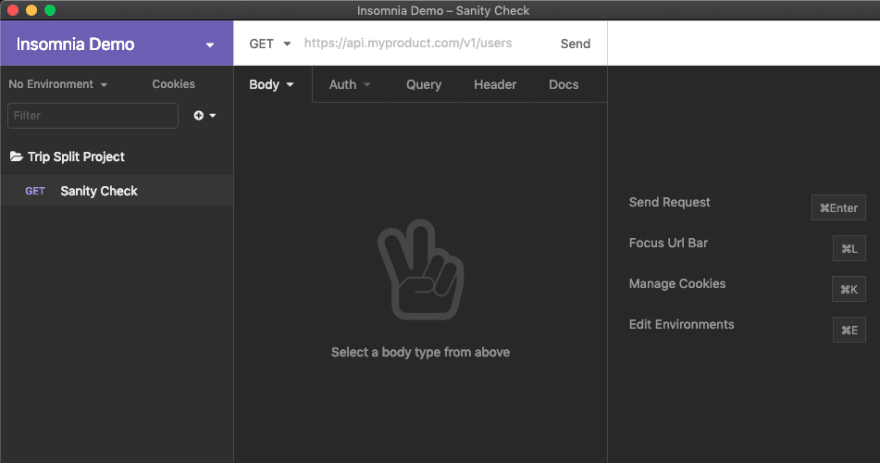Open the Body type tab dropdown
The width and height of the screenshot is (880, 463).
(x=272, y=85)
